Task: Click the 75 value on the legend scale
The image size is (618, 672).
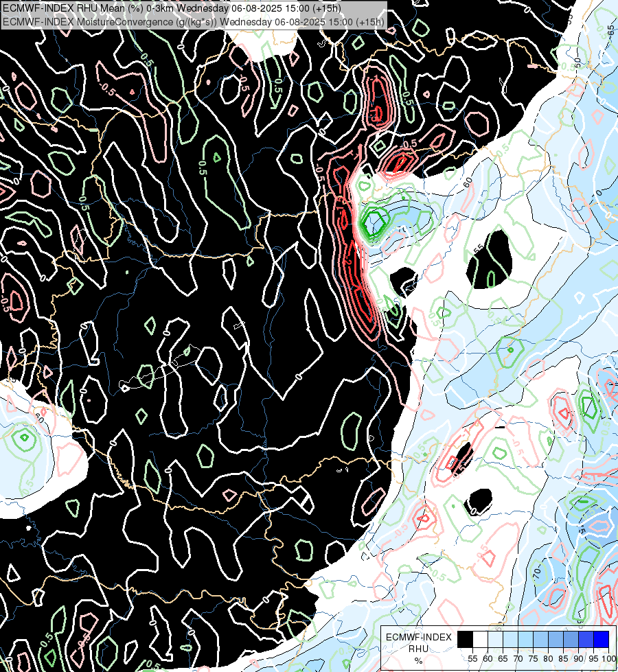Action: pyautogui.click(x=533, y=659)
